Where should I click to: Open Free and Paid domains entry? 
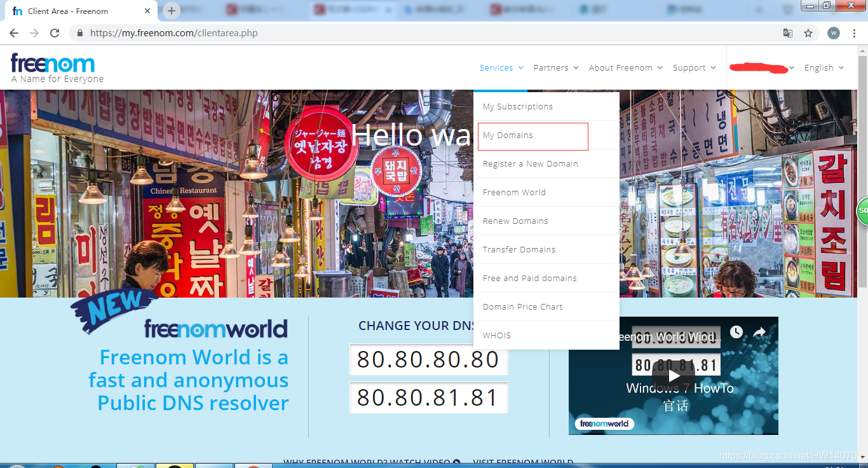pyautogui.click(x=546, y=278)
